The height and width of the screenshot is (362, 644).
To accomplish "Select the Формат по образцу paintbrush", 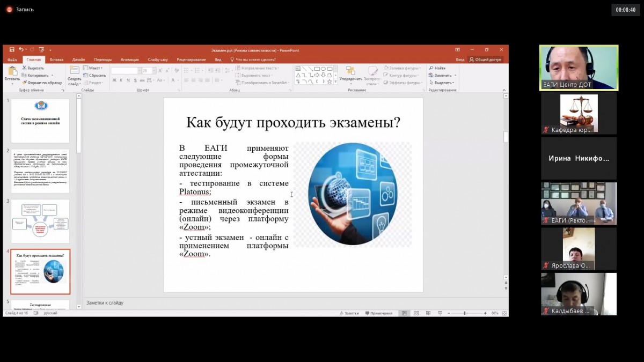I will pos(25,83).
